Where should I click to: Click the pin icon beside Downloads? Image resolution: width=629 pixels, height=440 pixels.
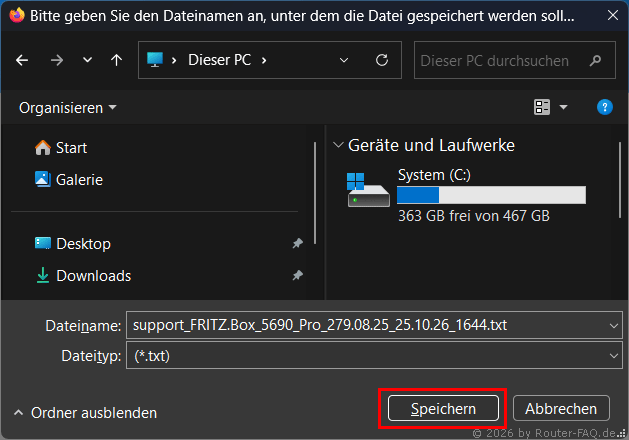pos(297,275)
